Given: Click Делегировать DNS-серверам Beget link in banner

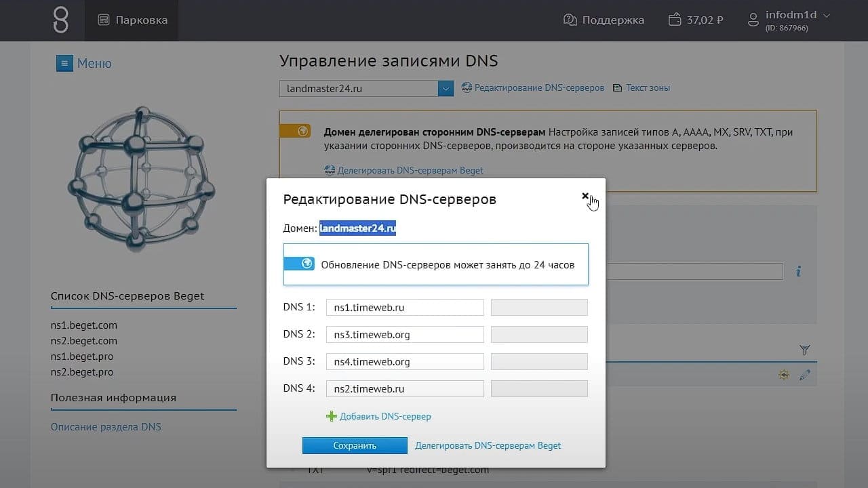Looking at the screenshot, I should (410, 171).
